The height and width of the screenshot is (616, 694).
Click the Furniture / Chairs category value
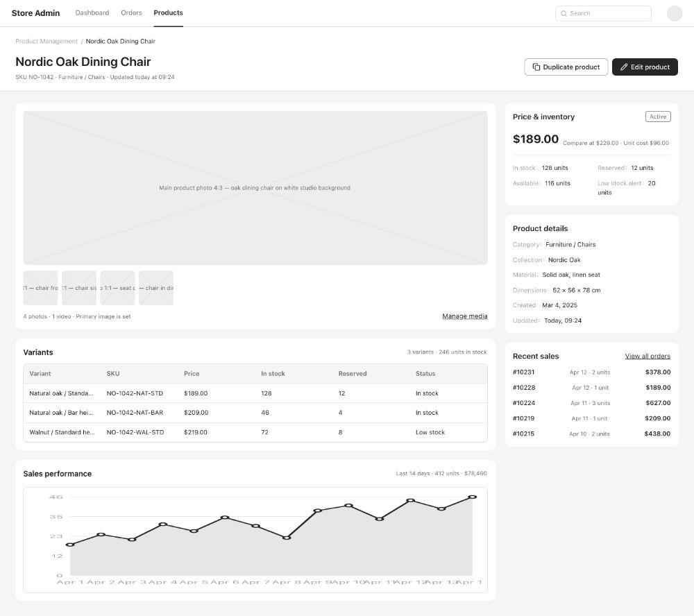(x=570, y=244)
